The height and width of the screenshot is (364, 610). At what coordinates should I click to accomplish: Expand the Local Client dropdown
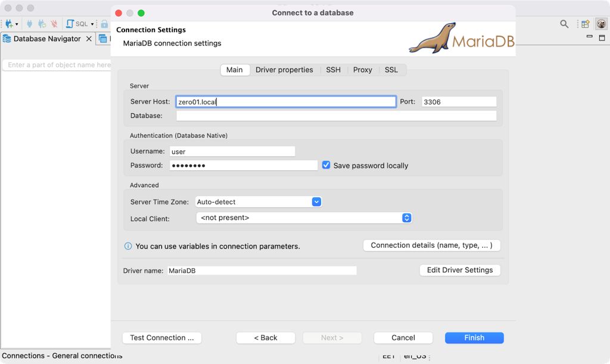point(407,218)
